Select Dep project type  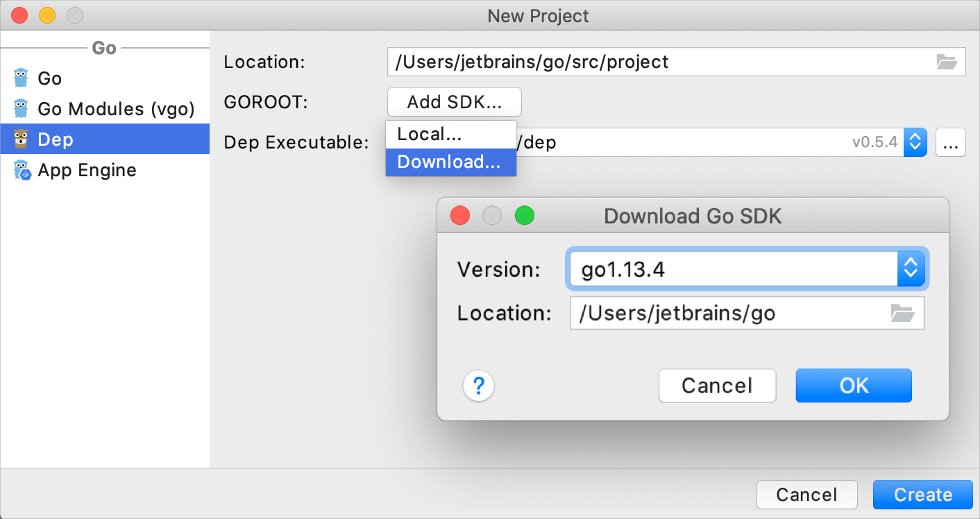(x=105, y=139)
